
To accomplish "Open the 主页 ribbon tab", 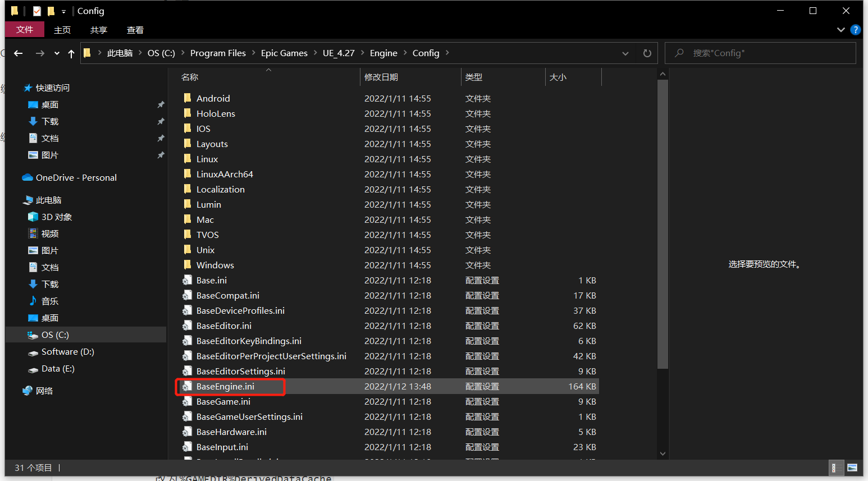I will (62, 30).
